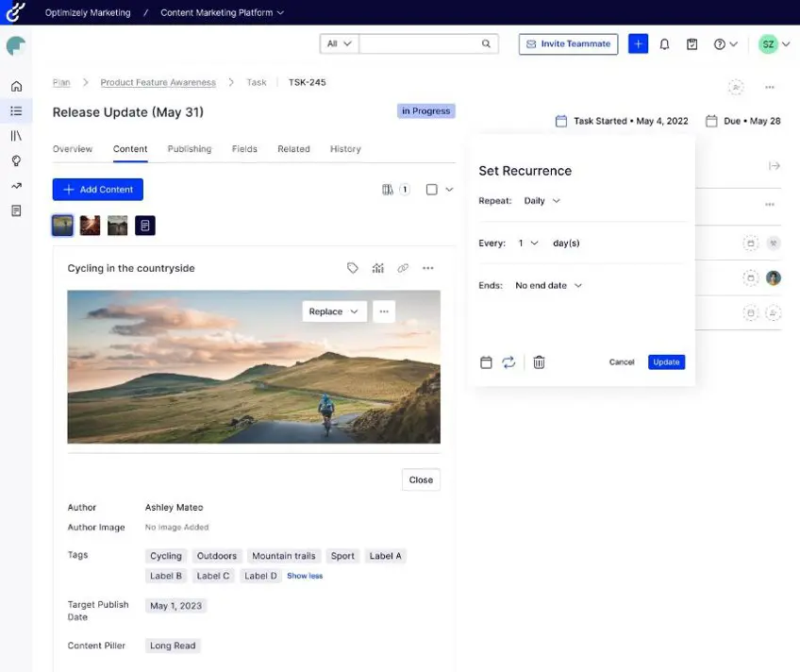This screenshot has height=672, width=800.
Task: Click the Show less tags link
Action: pos(305,576)
